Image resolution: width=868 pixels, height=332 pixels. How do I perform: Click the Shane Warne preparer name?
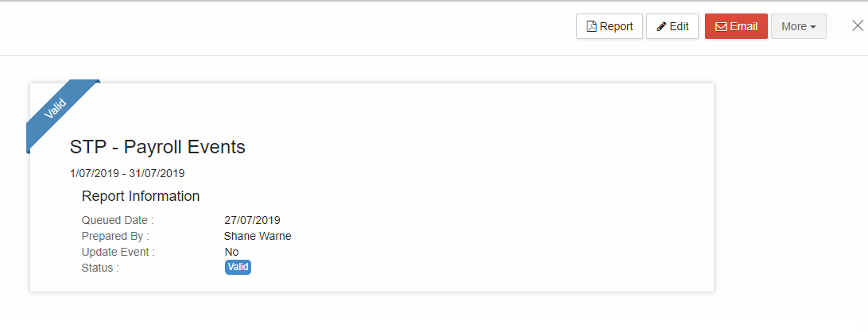pos(258,236)
